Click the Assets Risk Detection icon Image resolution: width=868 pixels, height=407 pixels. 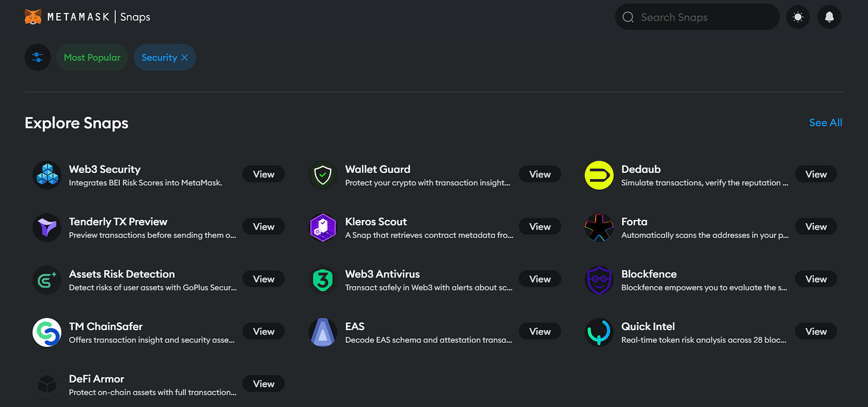[x=47, y=279]
